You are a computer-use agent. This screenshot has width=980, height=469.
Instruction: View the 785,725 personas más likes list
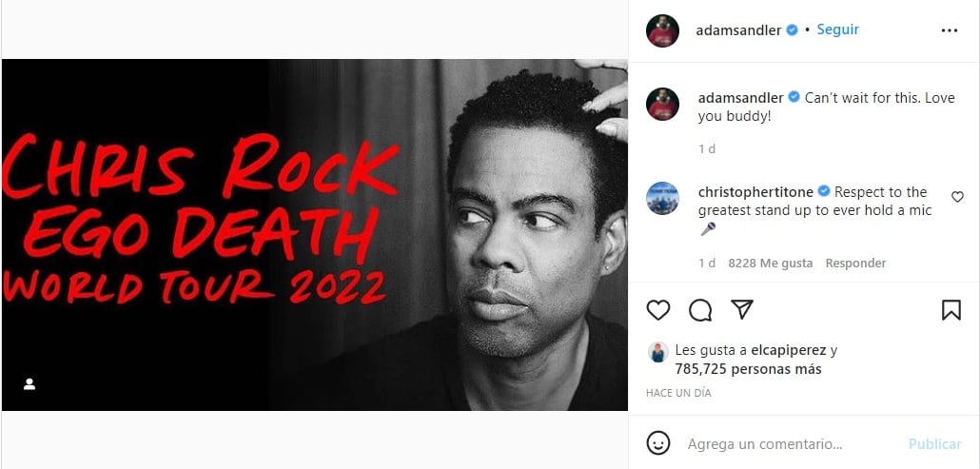click(x=748, y=370)
